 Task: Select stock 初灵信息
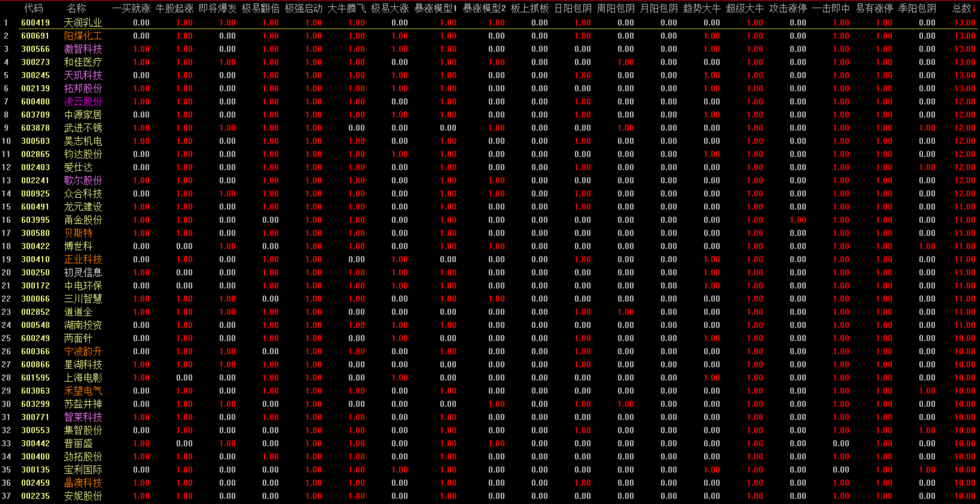point(83,273)
